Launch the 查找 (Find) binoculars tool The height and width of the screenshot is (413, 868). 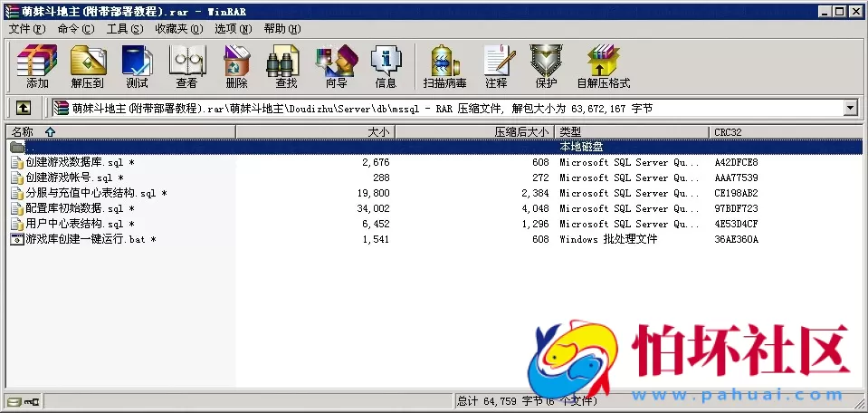click(x=286, y=66)
